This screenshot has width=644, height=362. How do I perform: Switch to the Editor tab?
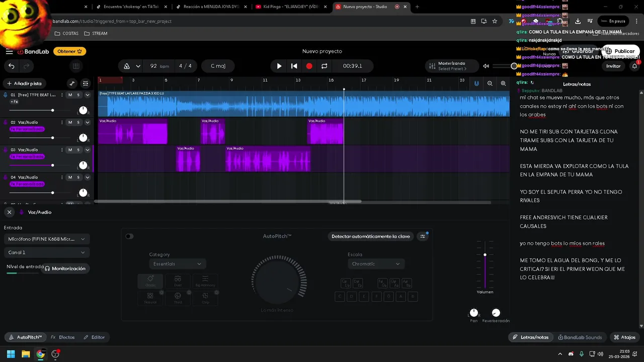pyautogui.click(x=94, y=337)
